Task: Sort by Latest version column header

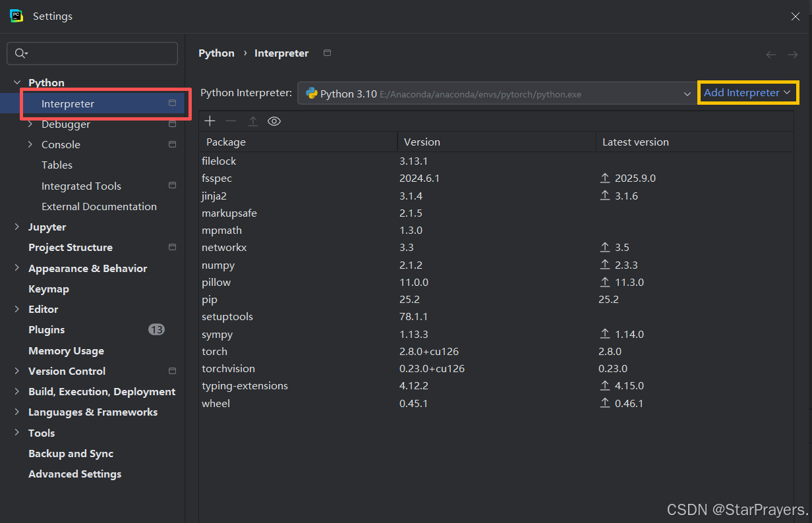Action: tap(695, 142)
